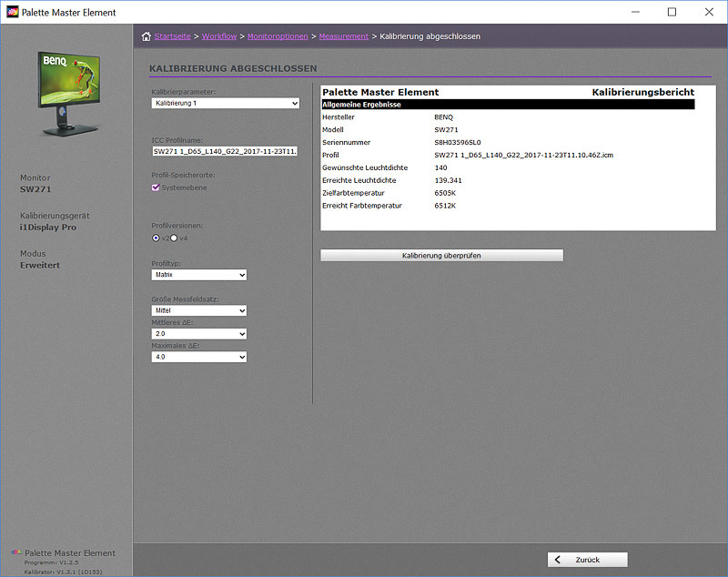
Task: Click the Erreicht Farbtemperatur value 6512K
Action: coord(445,206)
